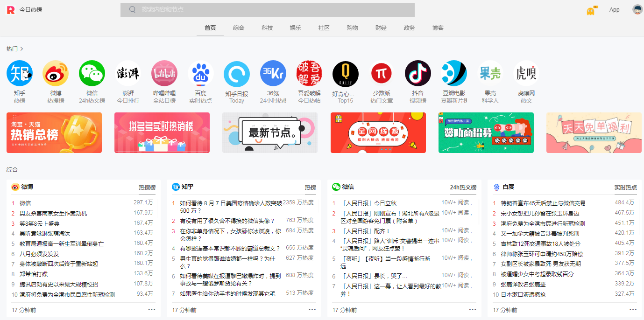Switch to the 首页 tab
This screenshot has height=320, width=644.
pos(210,28)
